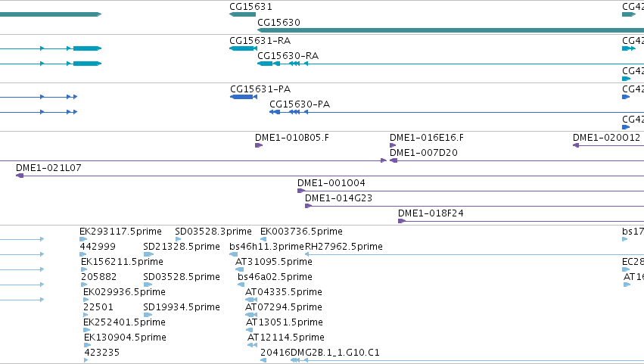Click the CG15631 gene arrow glyph

tap(242, 14)
